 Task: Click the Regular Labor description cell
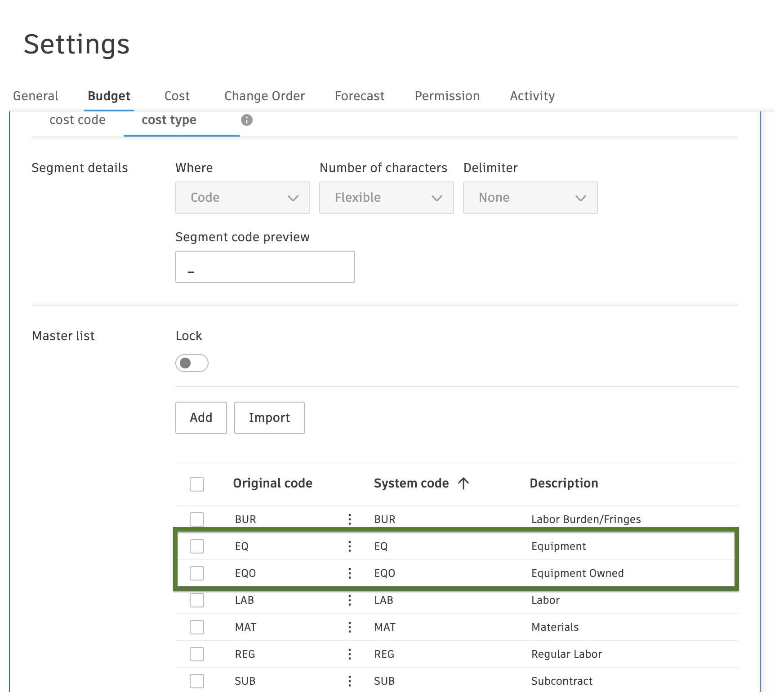coord(566,654)
